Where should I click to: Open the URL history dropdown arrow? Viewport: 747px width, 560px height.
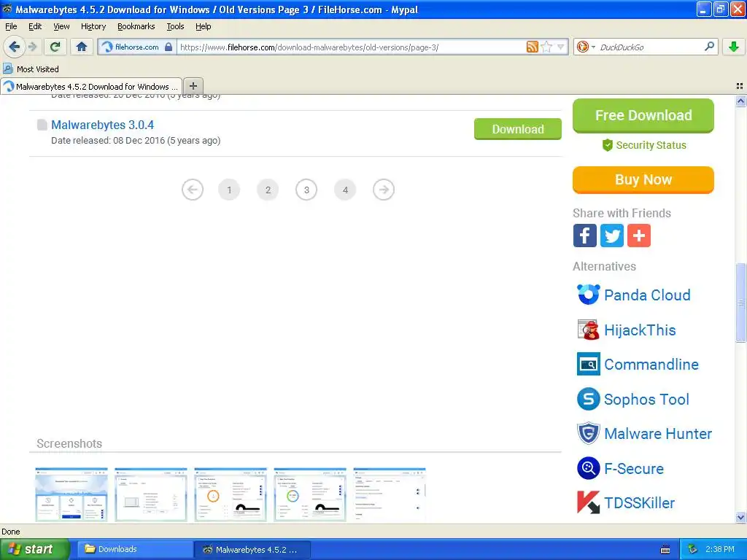[561, 47]
